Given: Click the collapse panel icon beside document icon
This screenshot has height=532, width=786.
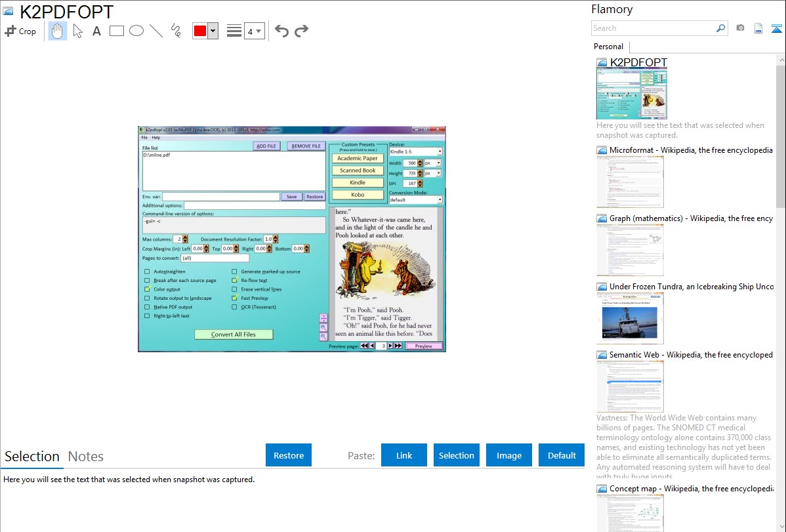Looking at the screenshot, I should (776, 28).
